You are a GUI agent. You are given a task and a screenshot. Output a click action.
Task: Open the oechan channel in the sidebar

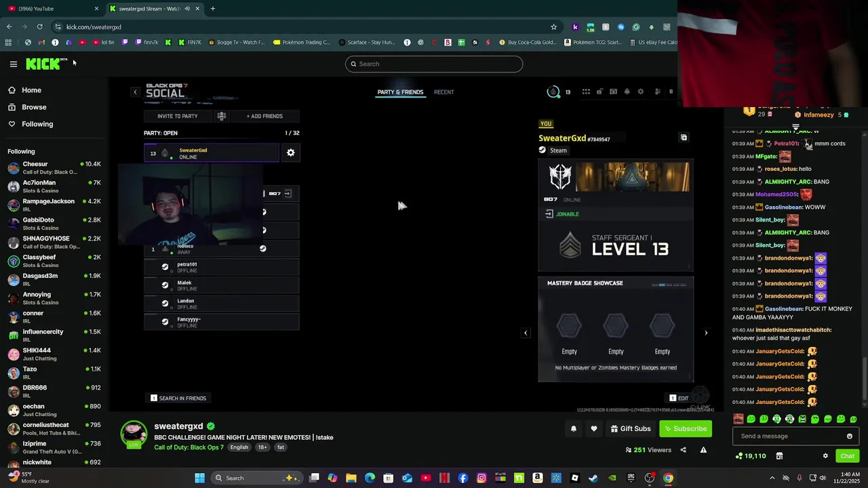pos(54,409)
